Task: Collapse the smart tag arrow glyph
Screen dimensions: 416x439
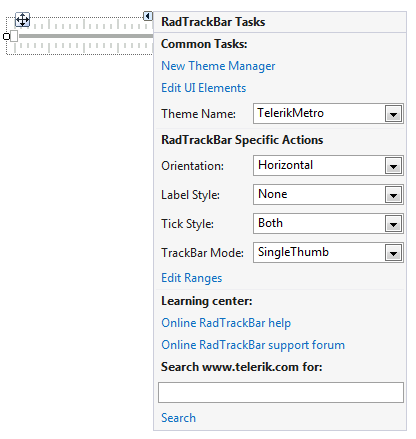Action: (148, 16)
